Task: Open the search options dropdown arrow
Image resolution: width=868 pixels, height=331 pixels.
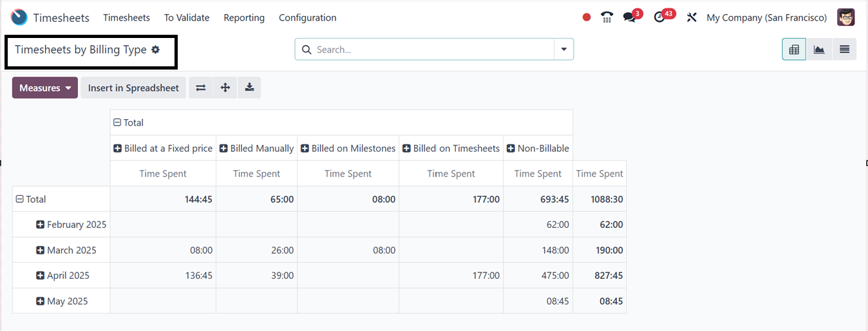Action: point(564,50)
